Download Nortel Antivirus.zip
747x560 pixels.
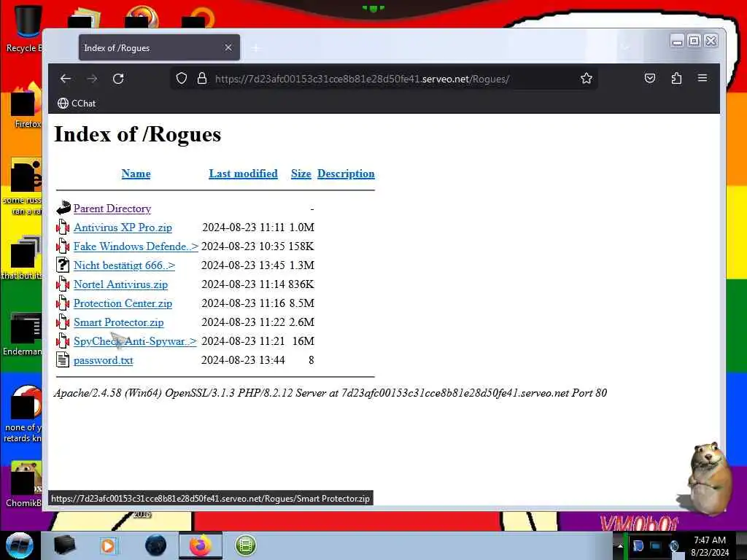coord(120,285)
